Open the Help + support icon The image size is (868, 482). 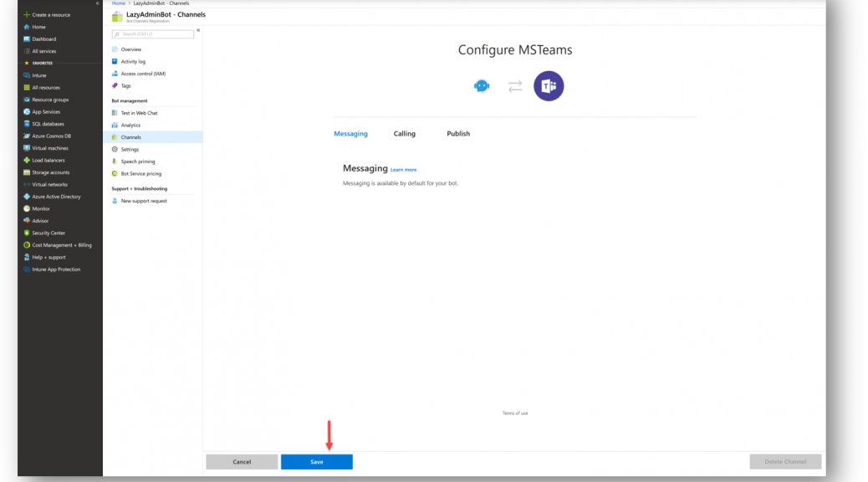27,258
